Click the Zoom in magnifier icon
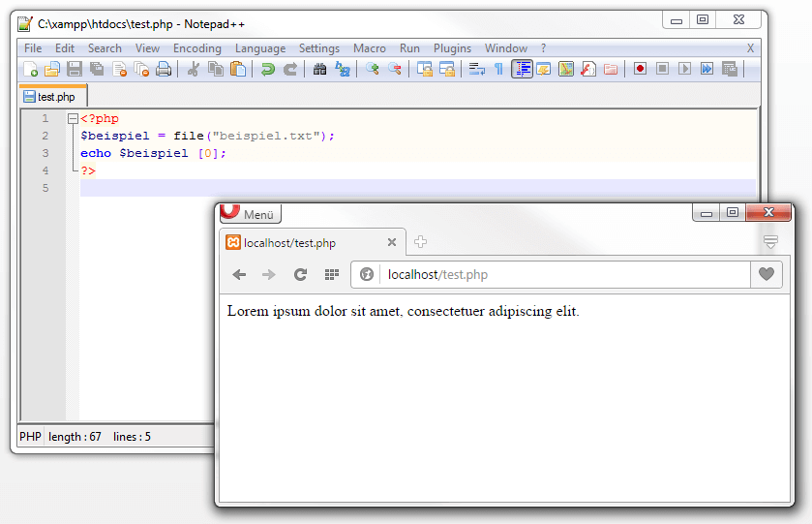Image resolution: width=812 pixels, height=524 pixels. [372, 69]
